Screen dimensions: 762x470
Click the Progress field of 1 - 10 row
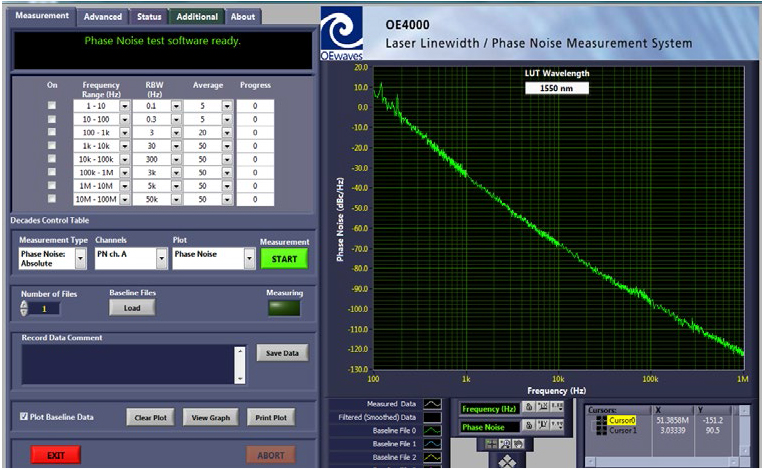255,106
